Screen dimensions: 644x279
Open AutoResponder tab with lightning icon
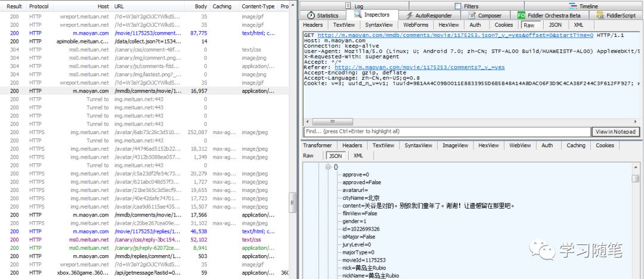(x=410, y=15)
